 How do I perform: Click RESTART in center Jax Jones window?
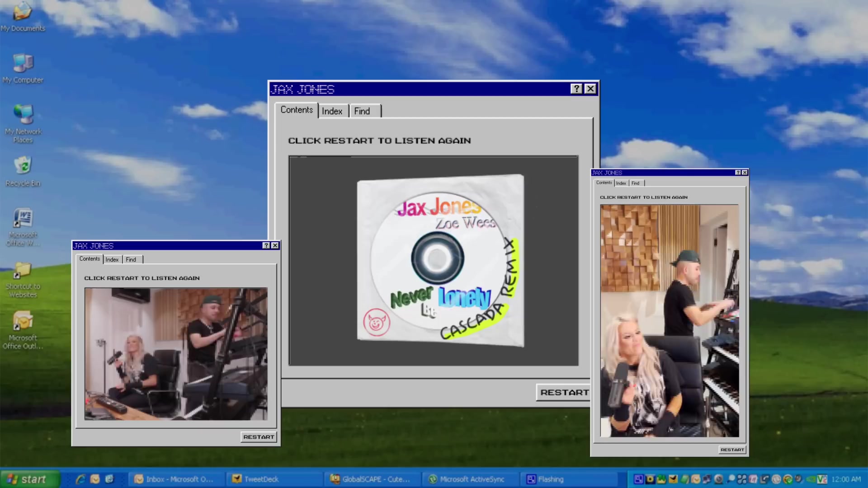tap(563, 392)
